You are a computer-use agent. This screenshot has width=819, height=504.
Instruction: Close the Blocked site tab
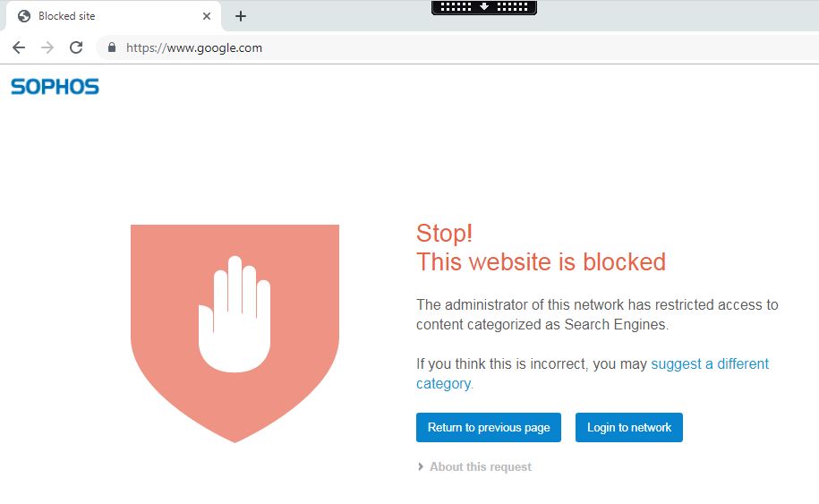pos(207,16)
